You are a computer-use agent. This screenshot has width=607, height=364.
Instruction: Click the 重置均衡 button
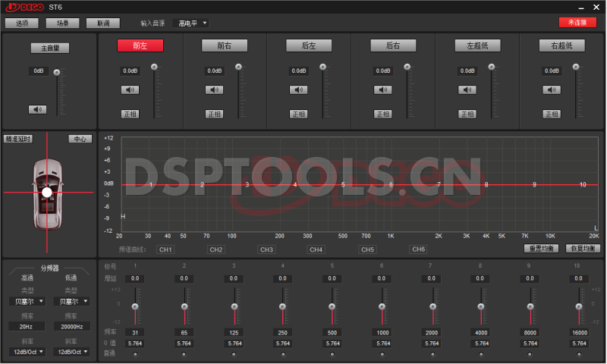point(542,249)
